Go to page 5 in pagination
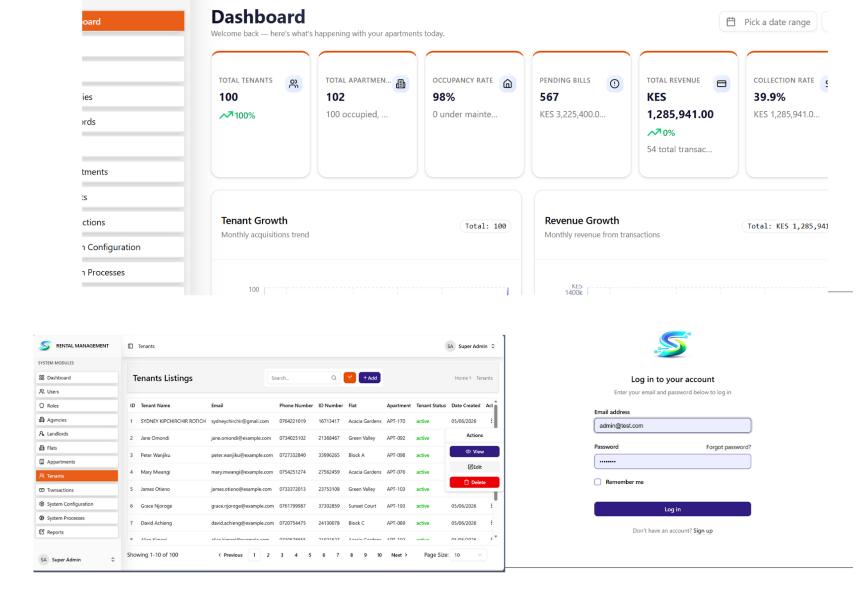The image size is (868, 616). 310,555
